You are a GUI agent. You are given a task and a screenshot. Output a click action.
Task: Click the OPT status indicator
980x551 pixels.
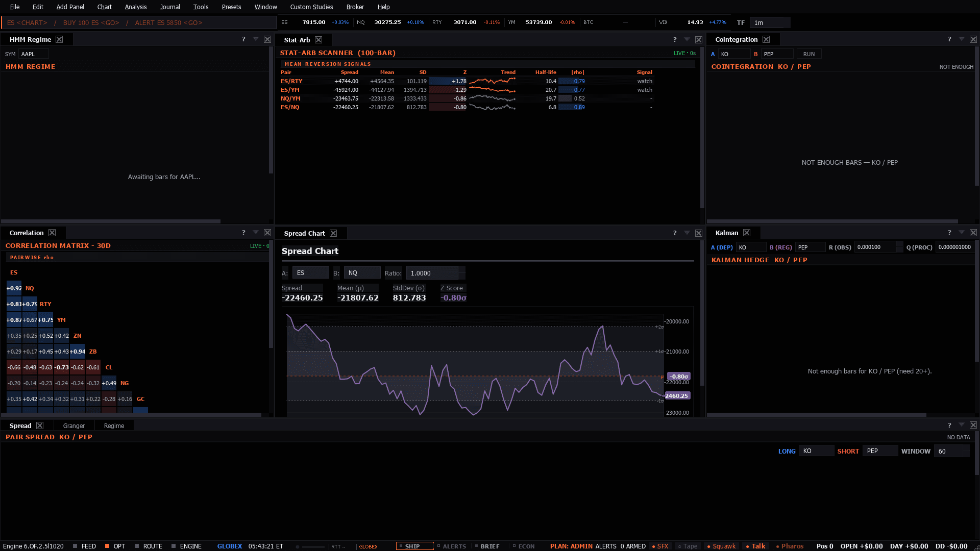click(x=115, y=546)
